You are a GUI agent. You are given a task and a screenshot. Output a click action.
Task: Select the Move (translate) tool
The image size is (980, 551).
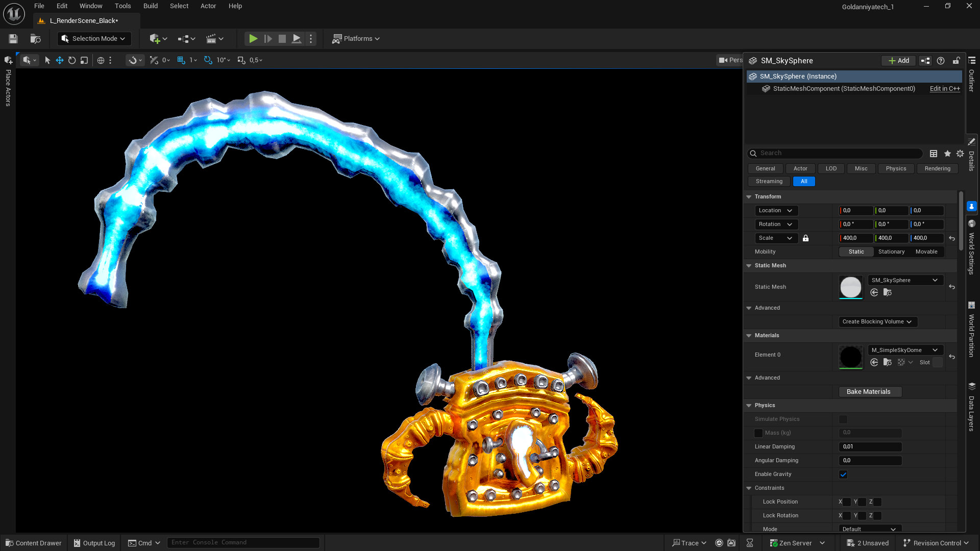coord(59,60)
